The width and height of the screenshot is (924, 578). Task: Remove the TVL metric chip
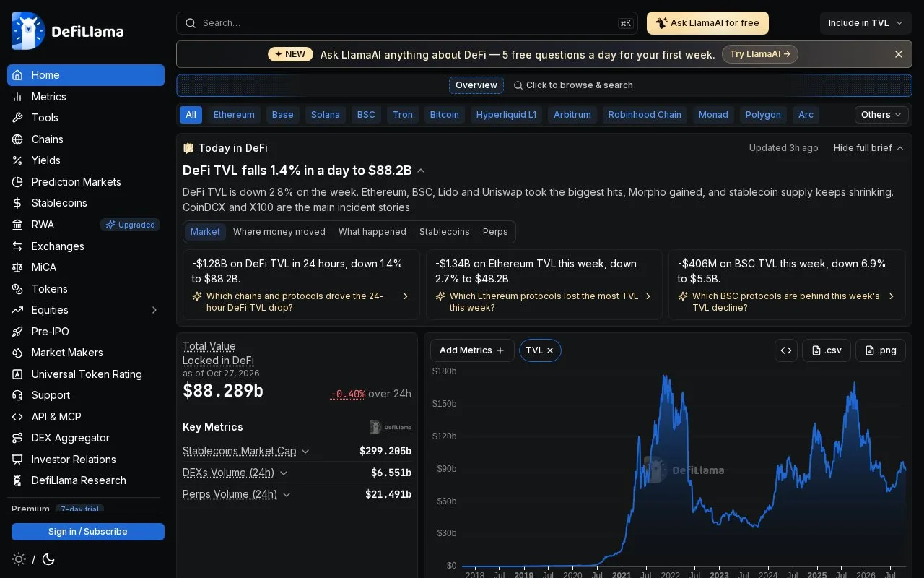coord(550,350)
